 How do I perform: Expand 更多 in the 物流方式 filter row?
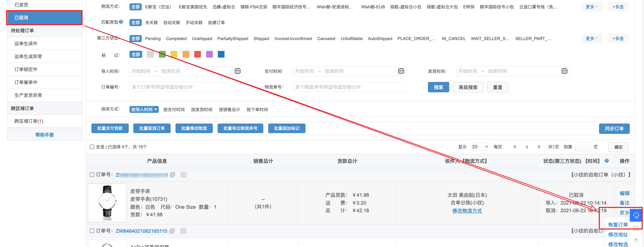click(592, 7)
